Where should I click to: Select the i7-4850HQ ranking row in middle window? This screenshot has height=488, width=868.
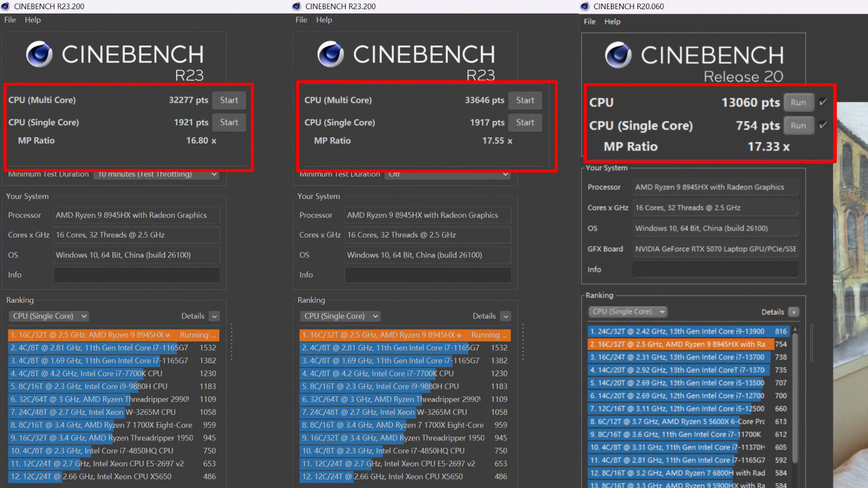coord(405,451)
